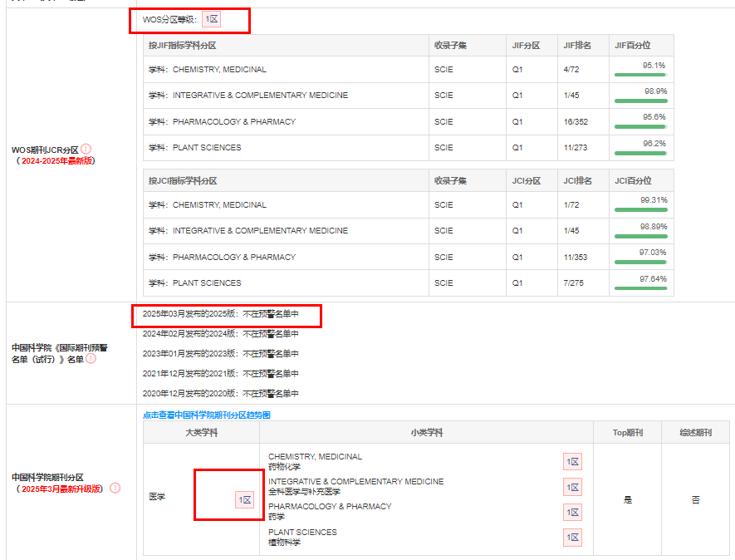Screen dimensions: 735x560
Task: Click the info icon beside 国际期刊预警名单 label
Action: 91,358
